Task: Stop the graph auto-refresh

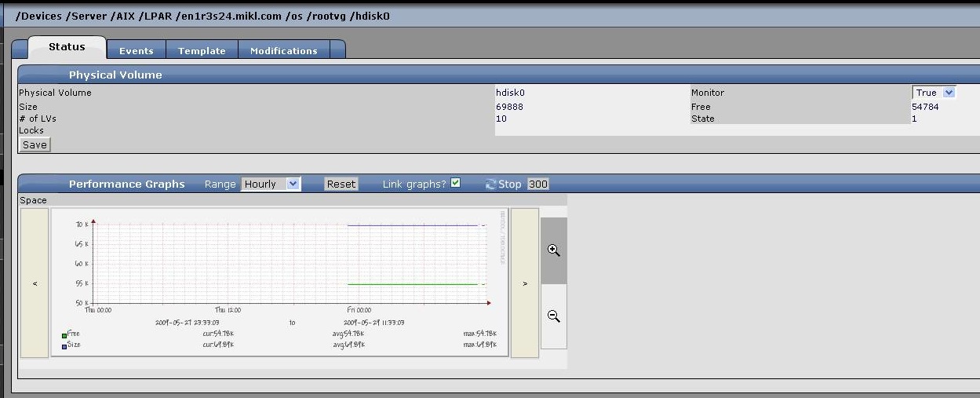Action: pos(510,184)
